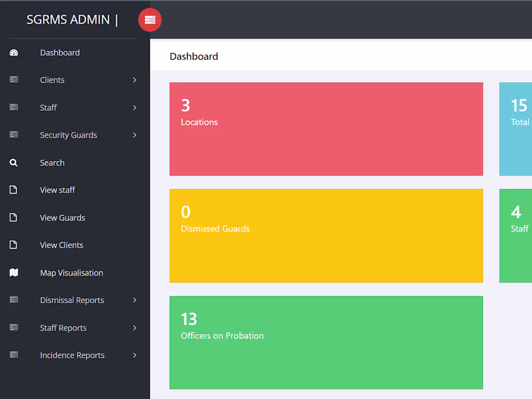Toggle the sidebar with red hamburger button

(x=150, y=20)
